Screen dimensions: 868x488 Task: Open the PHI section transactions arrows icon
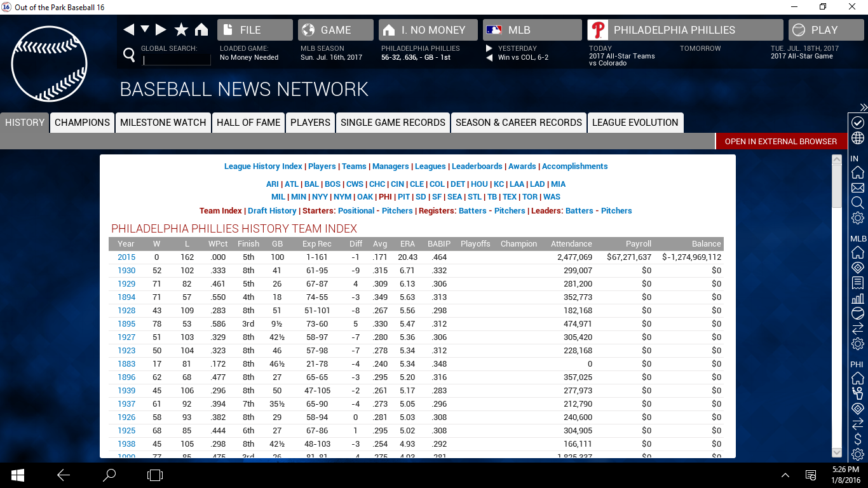pos(858,424)
